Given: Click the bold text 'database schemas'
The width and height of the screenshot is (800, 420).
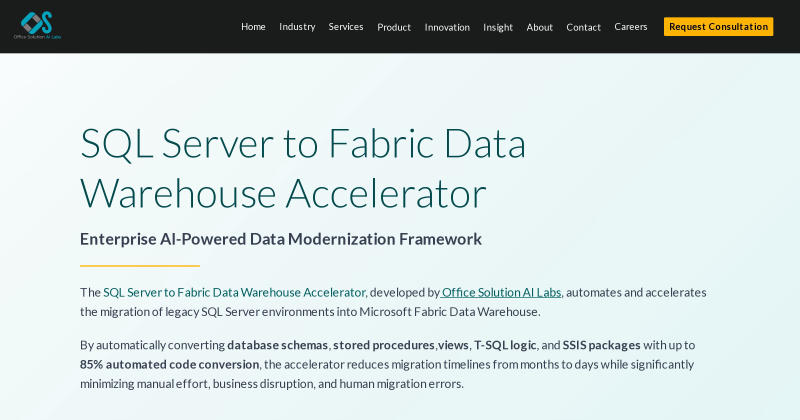Looking at the screenshot, I should (x=278, y=345).
